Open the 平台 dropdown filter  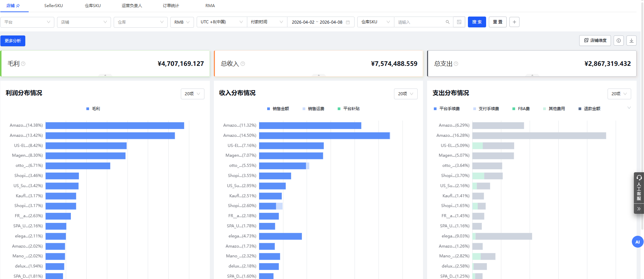(x=27, y=22)
